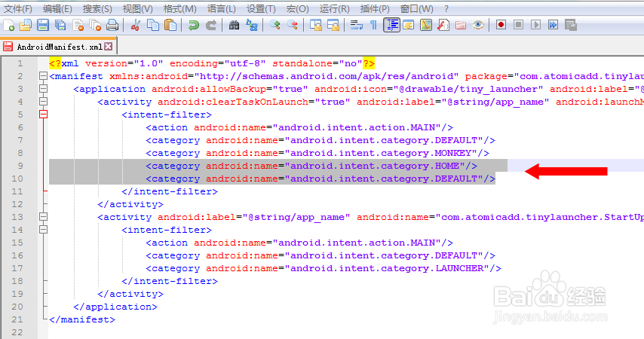Toggle show all characters pilcrow
This screenshot has width=644, height=339.
[x=373, y=25]
